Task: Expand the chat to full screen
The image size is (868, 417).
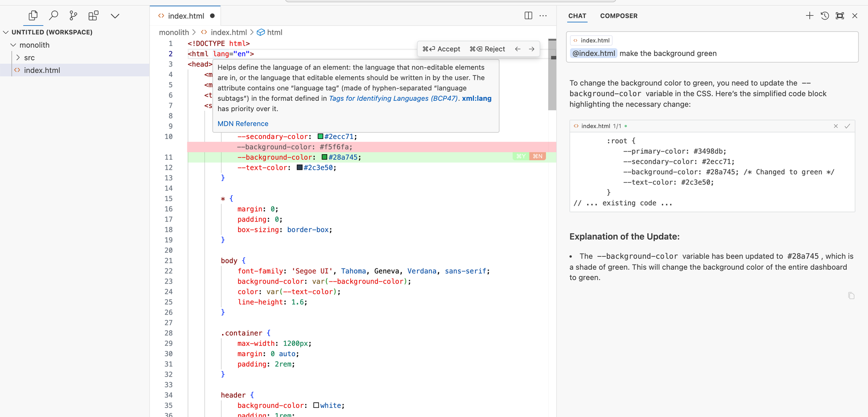Action: (x=840, y=15)
